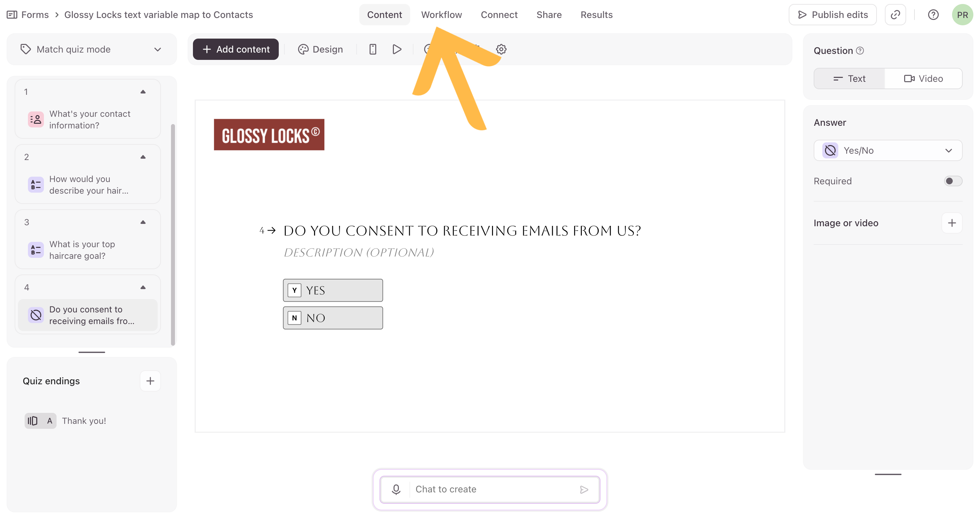Viewport: 980px width, 517px height.
Task: Toggle the Required switch
Action: [953, 181]
